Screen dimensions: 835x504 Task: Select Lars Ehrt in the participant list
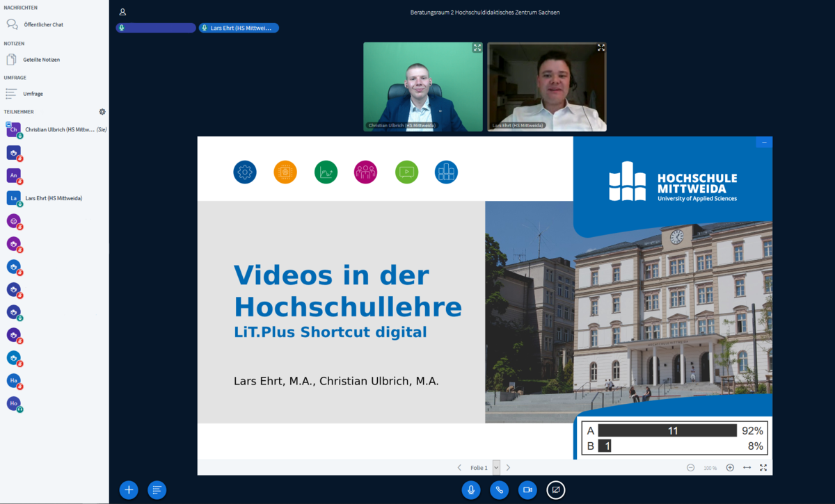[54, 198]
